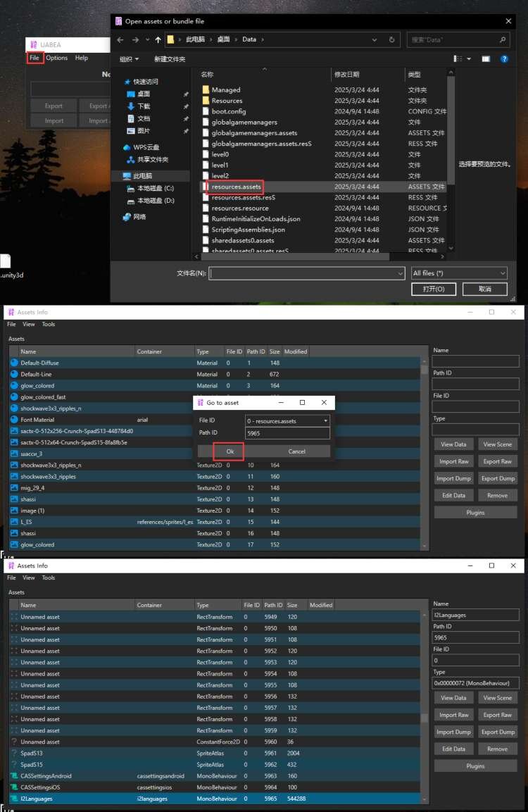Image resolution: width=528 pixels, height=812 pixels.
Task: Open Tools menu in the window listing I2Languages
Action: pos(48,578)
